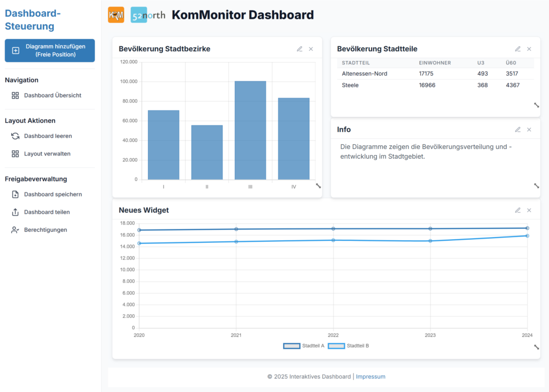Click the value 17175 in the table
This screenshot has width=549, height=392.
coord(426,73)
